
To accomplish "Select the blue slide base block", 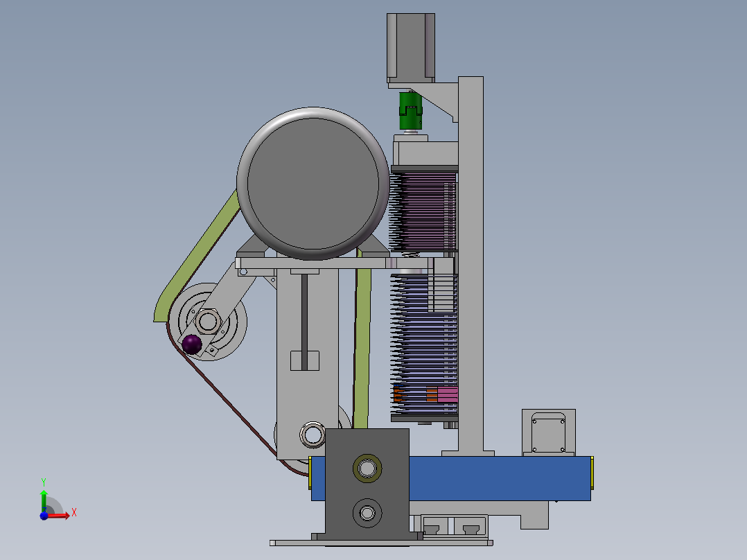I will tap(500, 478).
